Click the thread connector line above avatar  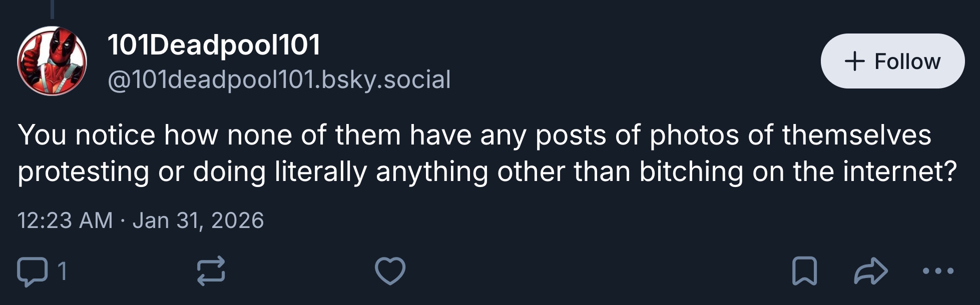click(x=52, y=9)
